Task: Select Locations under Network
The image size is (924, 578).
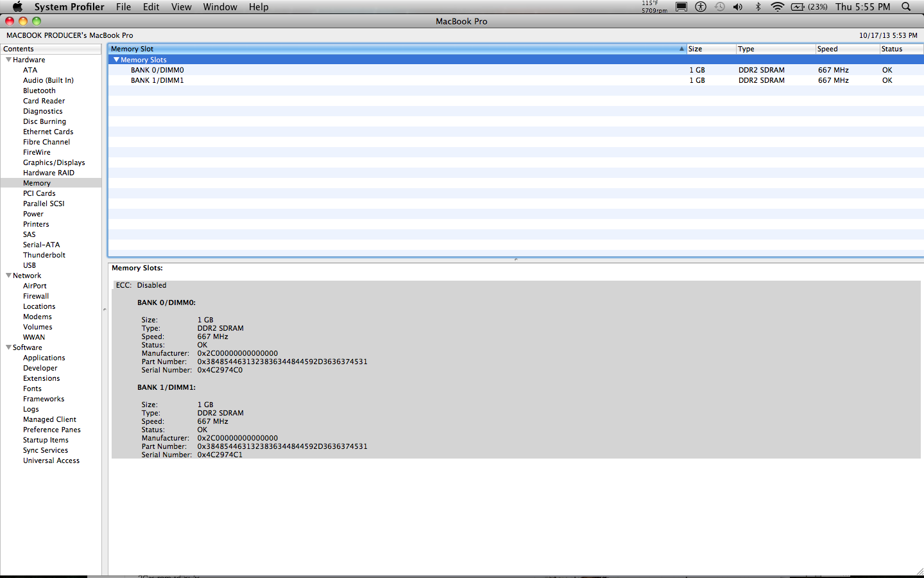Action: [39, 306]
